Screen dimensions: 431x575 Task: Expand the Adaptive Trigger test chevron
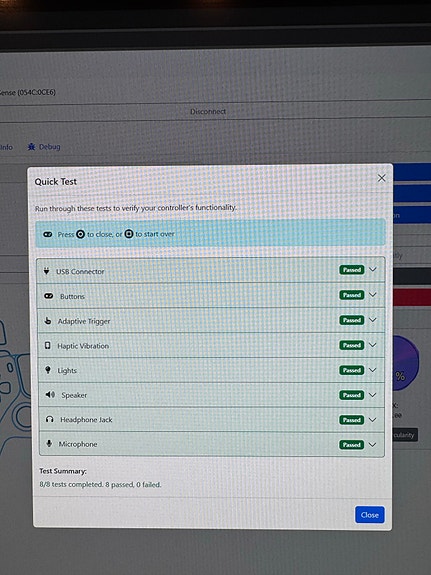click(373, 320)
